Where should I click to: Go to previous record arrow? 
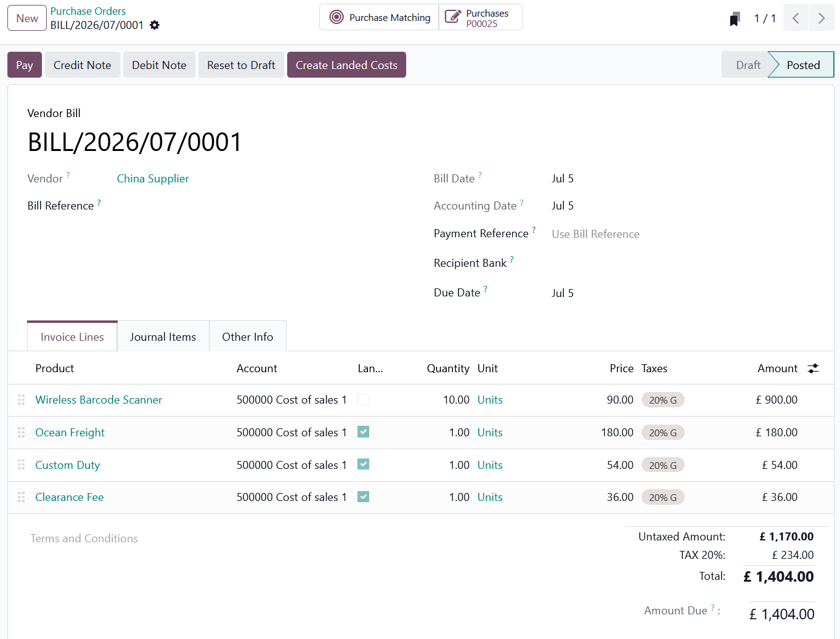click(x=796, y=18)
